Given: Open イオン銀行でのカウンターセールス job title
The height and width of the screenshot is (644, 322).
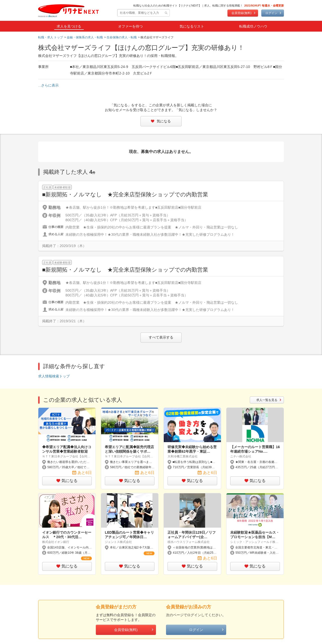Looking at the screenshot, I should (x=67, y=535).
